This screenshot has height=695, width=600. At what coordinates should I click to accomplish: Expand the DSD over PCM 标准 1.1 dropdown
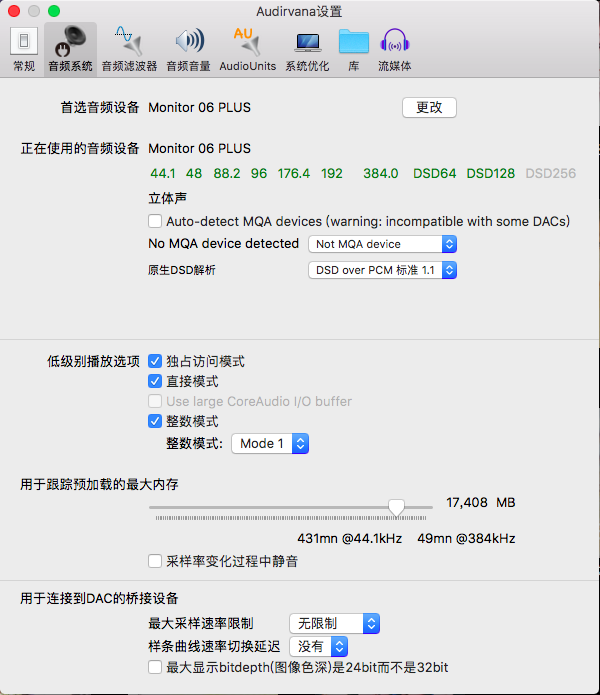[382, 270]
